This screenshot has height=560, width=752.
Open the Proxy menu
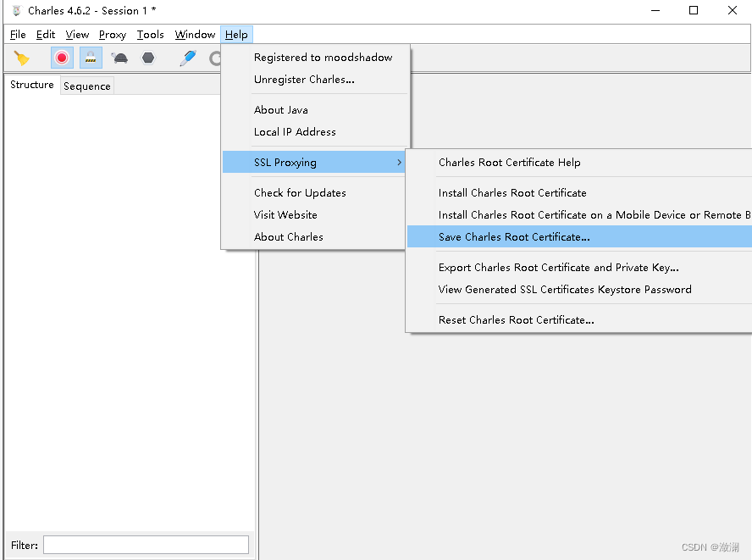coord(113,35)
